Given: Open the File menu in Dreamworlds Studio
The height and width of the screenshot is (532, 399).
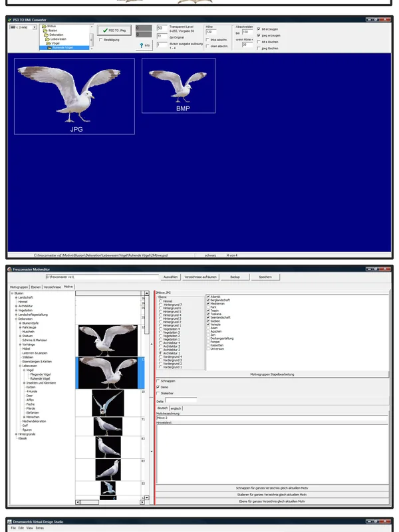Looking at the screenshot, I should [13, 528].
